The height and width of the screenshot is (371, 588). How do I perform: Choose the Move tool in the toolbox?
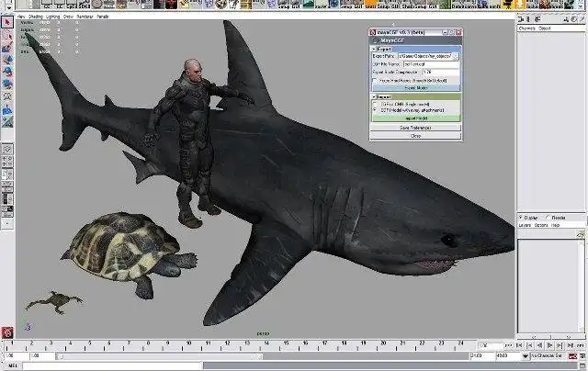(x=7, y=60)
